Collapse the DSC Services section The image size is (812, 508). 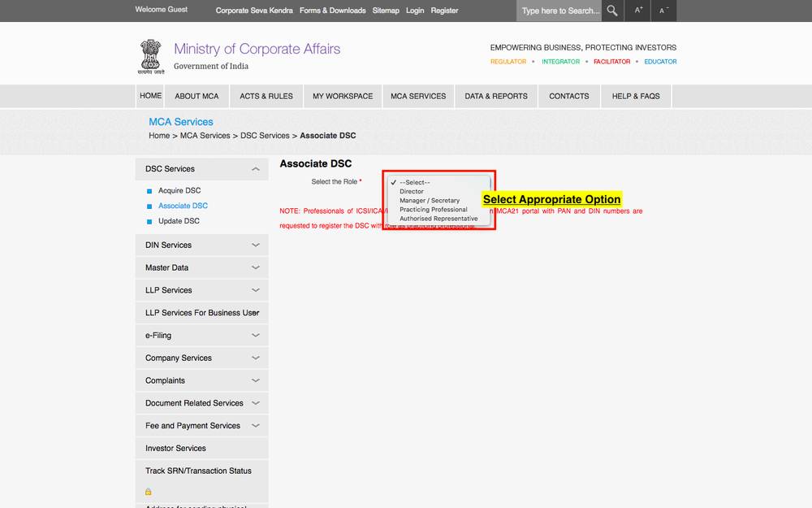coord(202,169)
